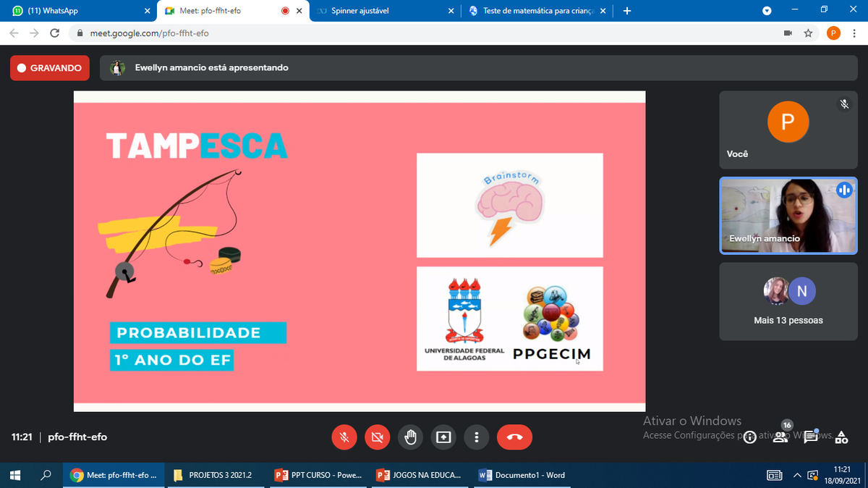This screenshot has height=488, width=868.
Task: Toggle the muted microphone button
Action: click(x=344, y=437)
